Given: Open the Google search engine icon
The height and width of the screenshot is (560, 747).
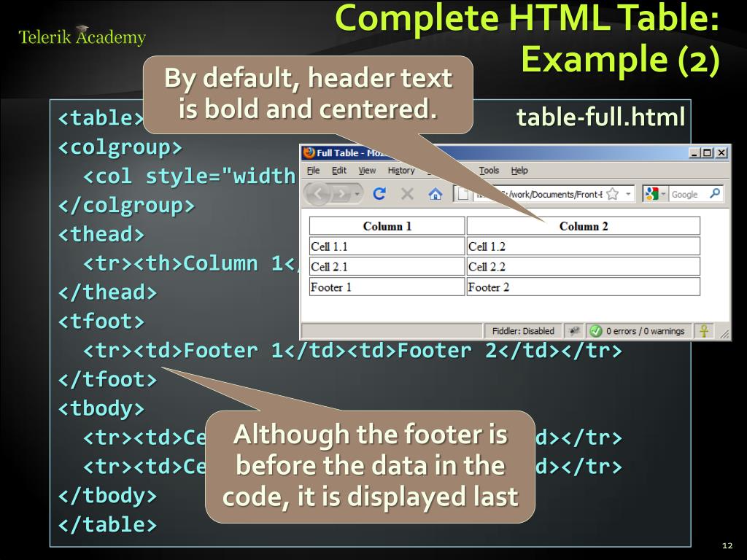Looking at the screenshot, I should click(651, 194).
